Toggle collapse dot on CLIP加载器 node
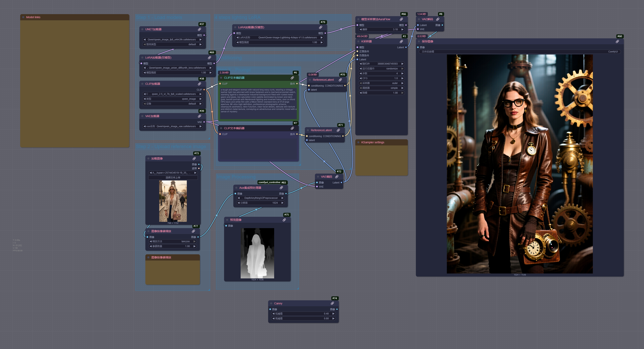Viewport: 644px width, 349px height. click(143, 84)
